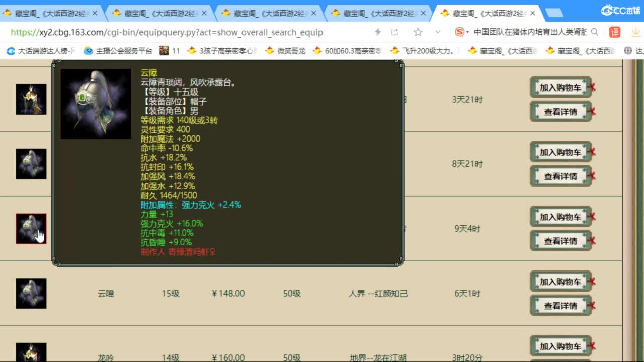Screen dimensions: 644x362
Task: Bookmark this page with the star icon
Action: click(x=418, y=32)
